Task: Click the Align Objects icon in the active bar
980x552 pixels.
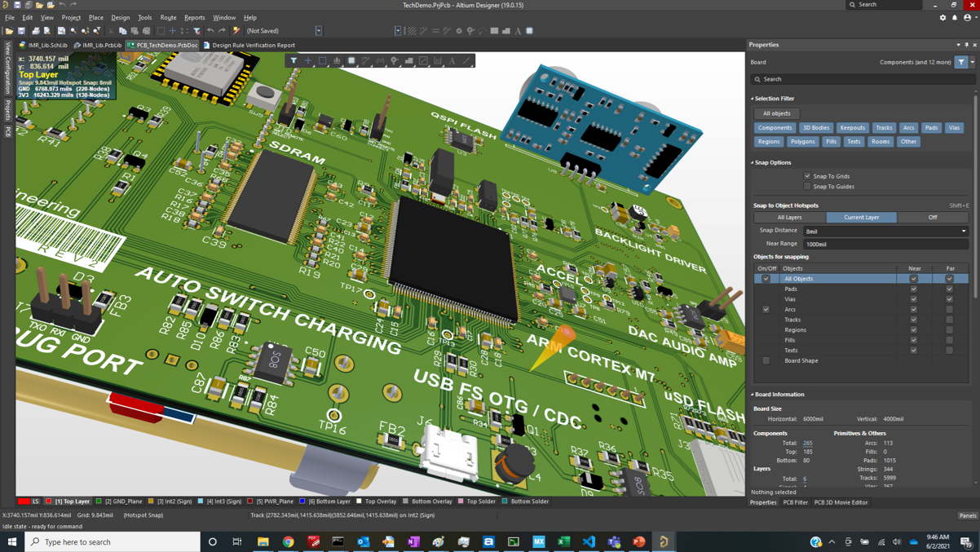Action: pyautogui.click(x=337, y=60)
